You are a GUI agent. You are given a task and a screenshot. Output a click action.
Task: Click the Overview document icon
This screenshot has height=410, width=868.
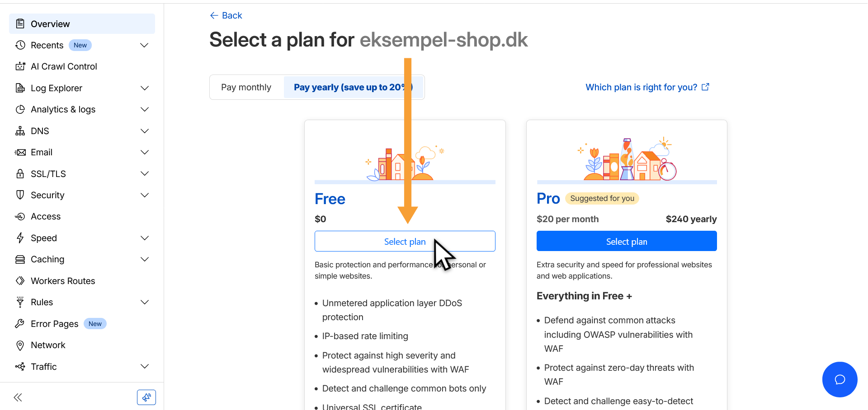[x=20, y=23]
